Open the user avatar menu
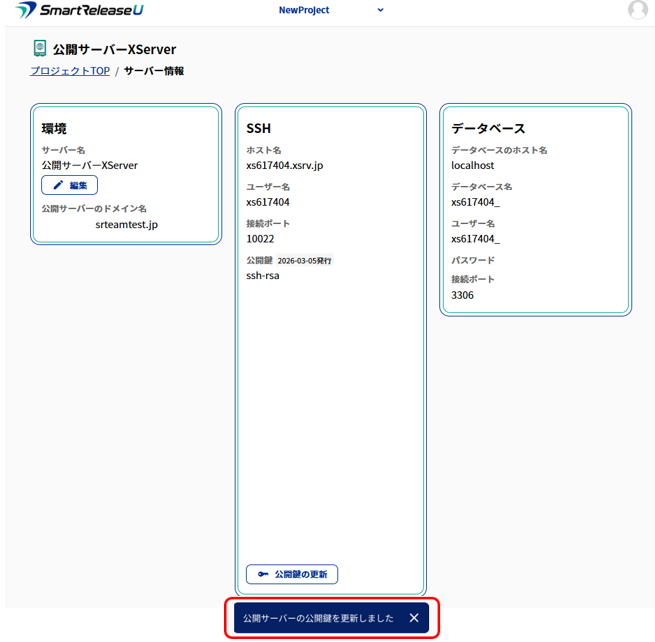 [637, 10]
